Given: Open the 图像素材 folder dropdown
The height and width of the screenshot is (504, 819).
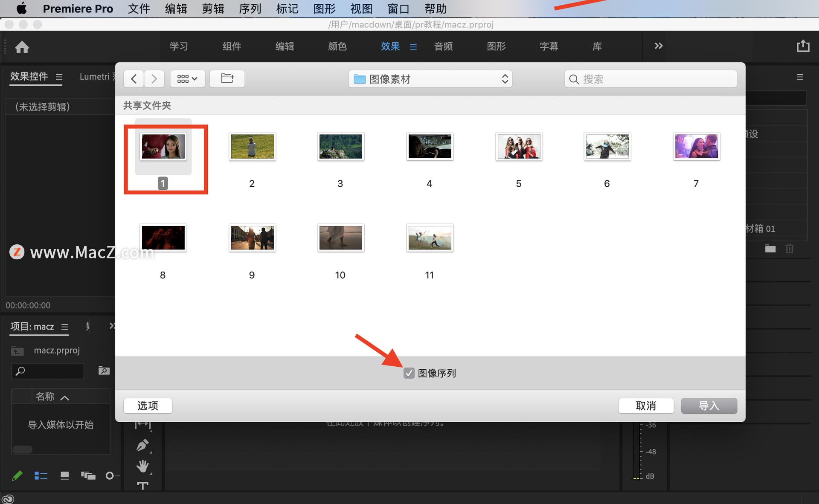Looking at the screenshot, I should pyautogui.click(x=430, y=79).
